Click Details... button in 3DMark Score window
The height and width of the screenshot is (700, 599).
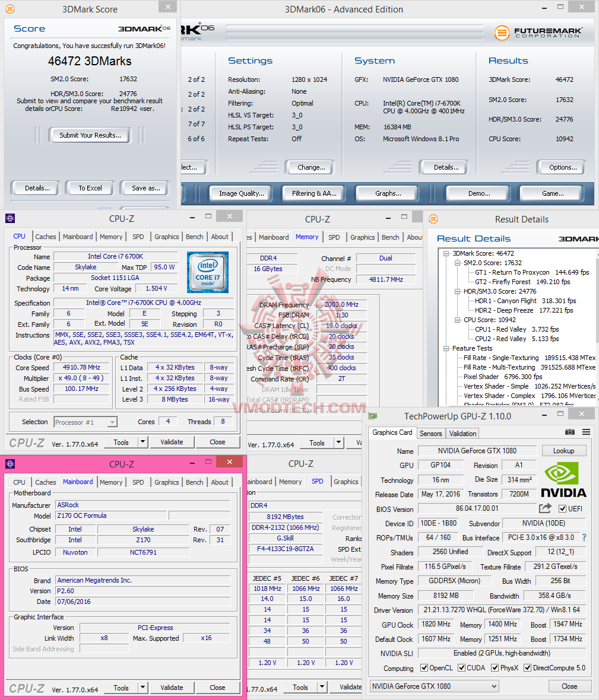coord(37,188)
